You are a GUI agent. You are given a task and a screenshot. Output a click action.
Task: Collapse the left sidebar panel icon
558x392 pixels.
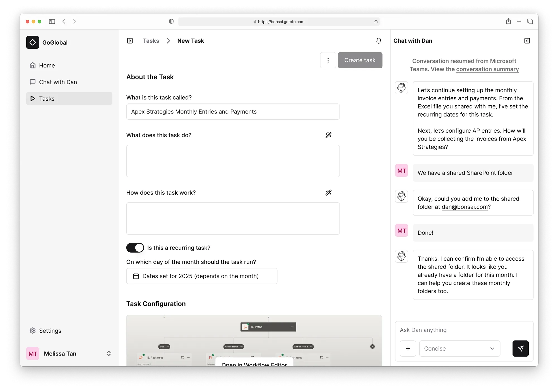130,41
